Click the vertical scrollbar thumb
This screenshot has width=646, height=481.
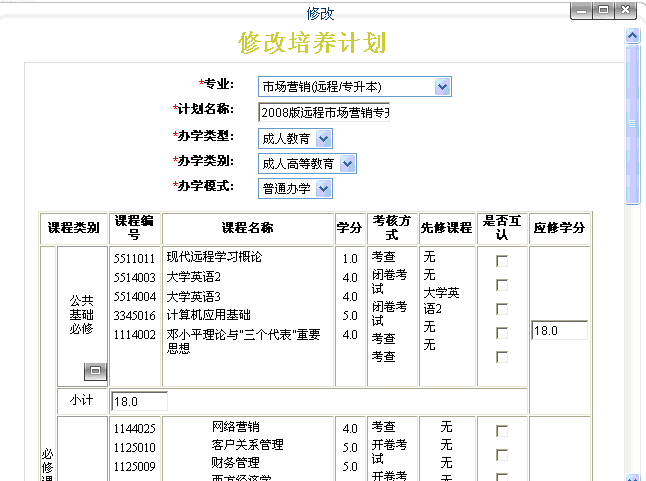(632, 124)
